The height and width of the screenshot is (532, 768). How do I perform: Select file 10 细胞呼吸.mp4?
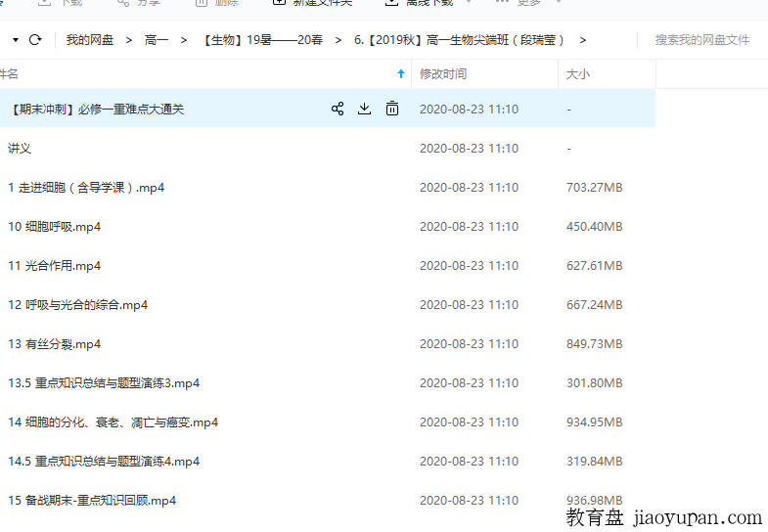point(55,227)
